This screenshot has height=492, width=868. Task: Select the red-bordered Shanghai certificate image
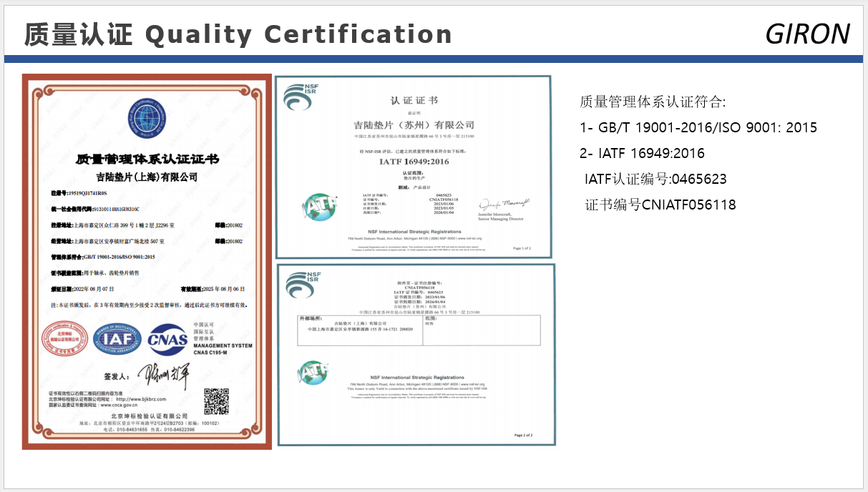pyautogui.click(x=147, y=262)
